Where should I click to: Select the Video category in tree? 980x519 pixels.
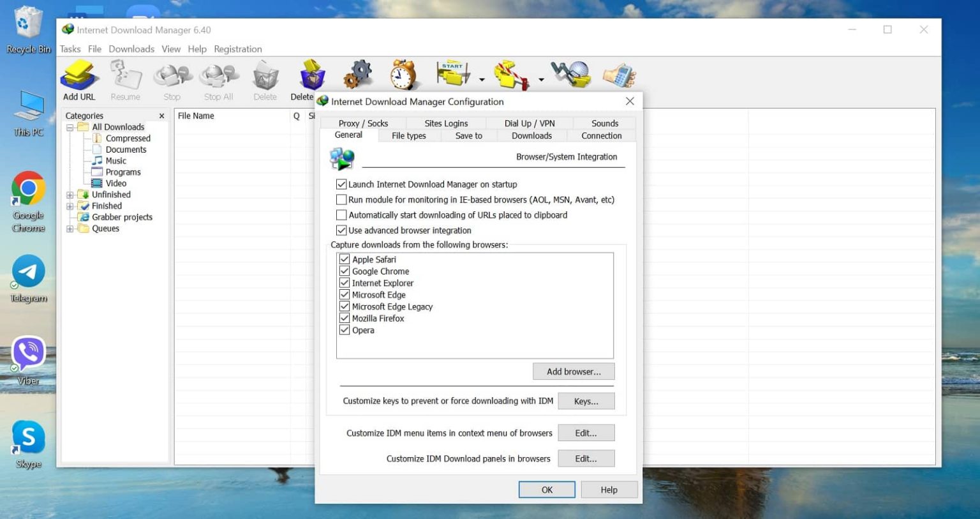pos(115,183)
